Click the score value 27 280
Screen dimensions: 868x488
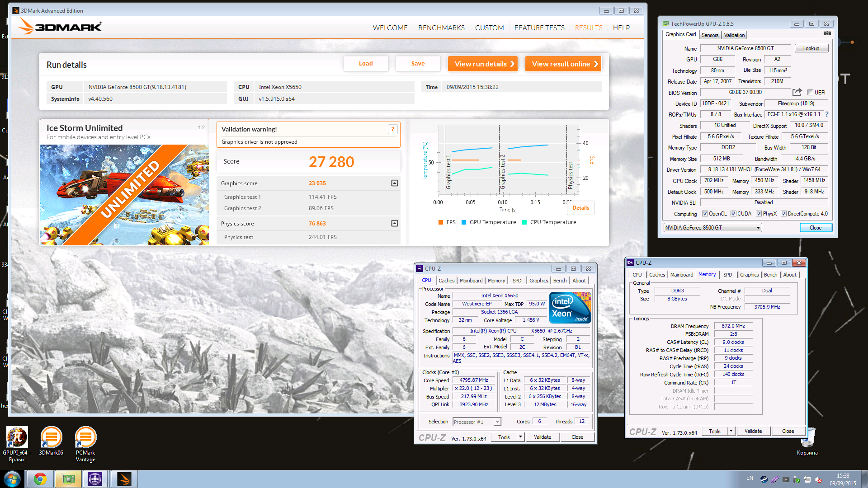pyautogui.click(x=331, y=162)
